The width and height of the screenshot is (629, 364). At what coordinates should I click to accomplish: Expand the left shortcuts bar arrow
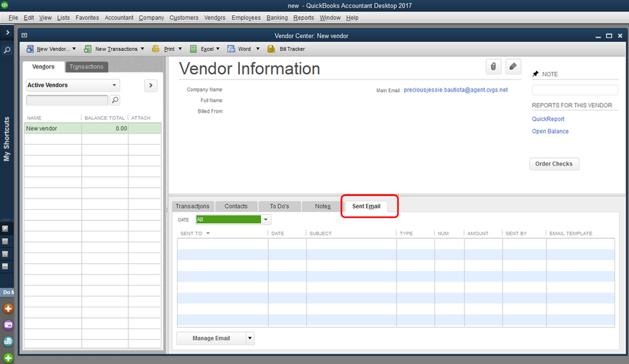pyautogui.click(x=7, y=33)
